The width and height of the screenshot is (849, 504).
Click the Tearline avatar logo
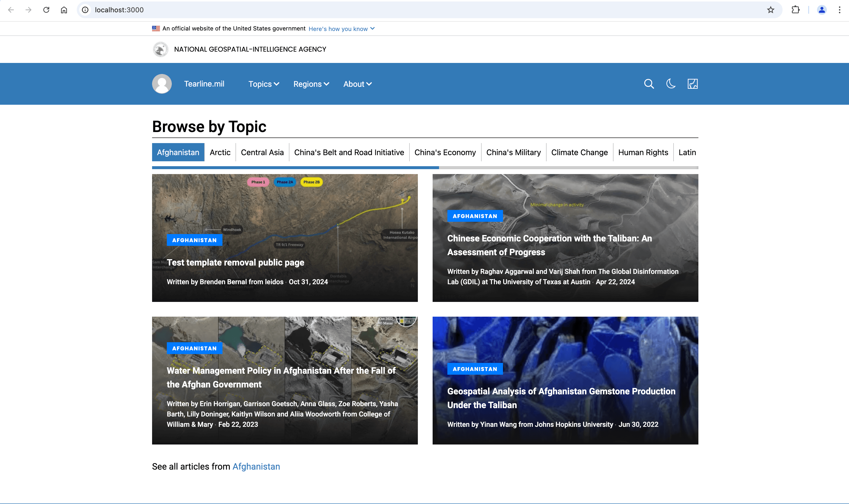coord(162,84)
